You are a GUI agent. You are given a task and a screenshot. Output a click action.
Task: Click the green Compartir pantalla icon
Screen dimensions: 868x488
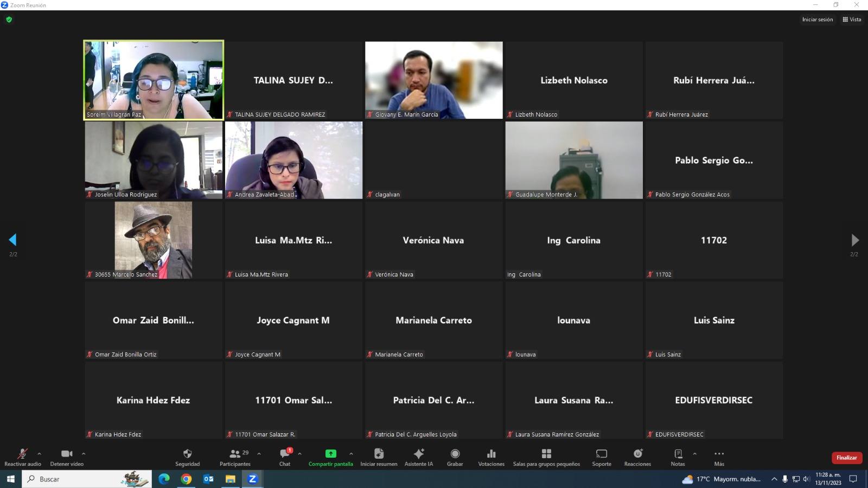click(x=330, y=454)
